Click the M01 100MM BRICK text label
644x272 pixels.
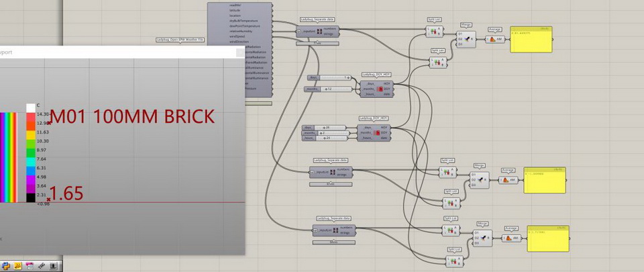pos(132,116)
